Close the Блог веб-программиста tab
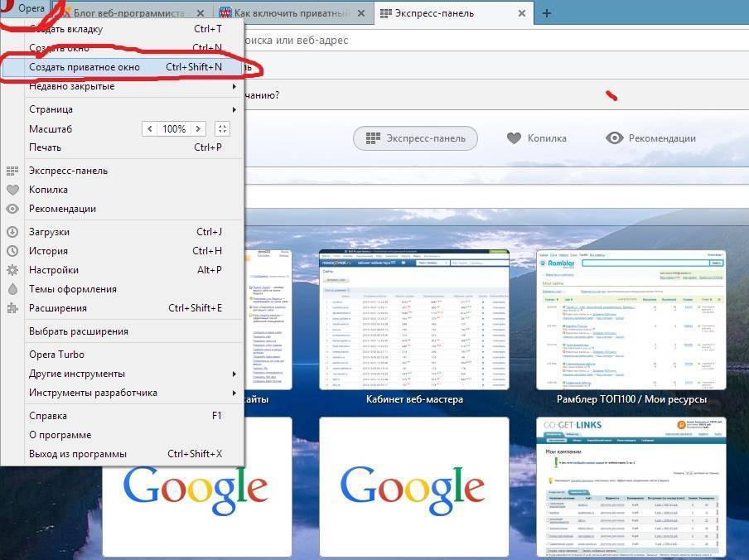Image resolution: width=749 pixels, height=560 pixels. click(201, 13)
